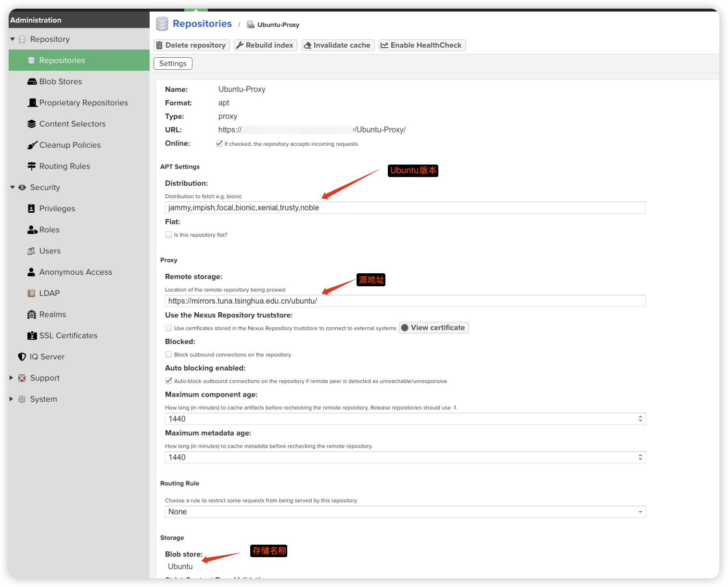Viewport: 728px width, 587px height.
Task: Go to the LDAP page
Action: 79,293
